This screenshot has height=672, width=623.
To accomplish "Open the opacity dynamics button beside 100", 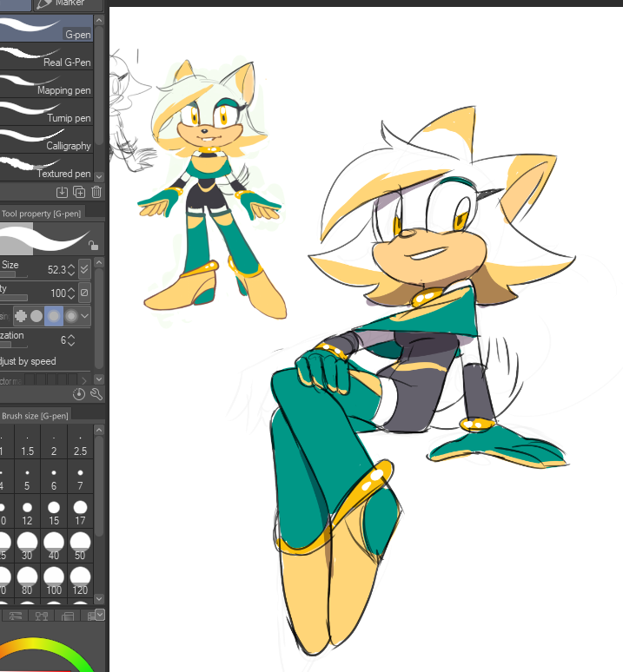I will 84,293.
